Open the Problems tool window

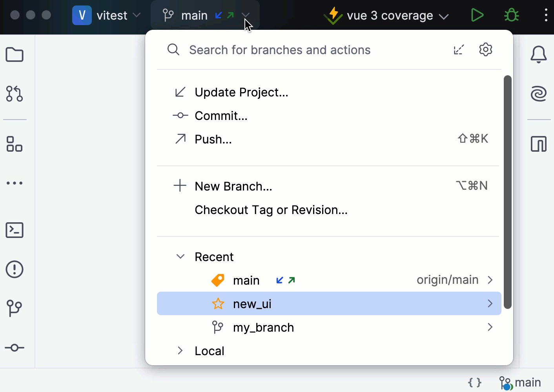[15, 269]
